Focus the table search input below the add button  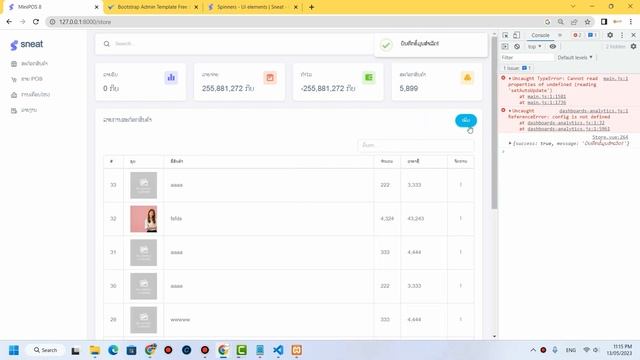(x=416, y=145)
